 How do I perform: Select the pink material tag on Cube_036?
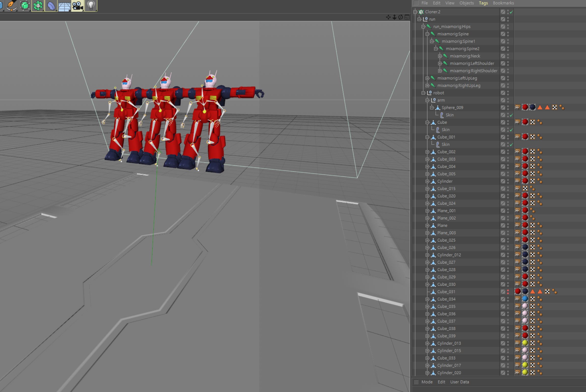point(525,313)
